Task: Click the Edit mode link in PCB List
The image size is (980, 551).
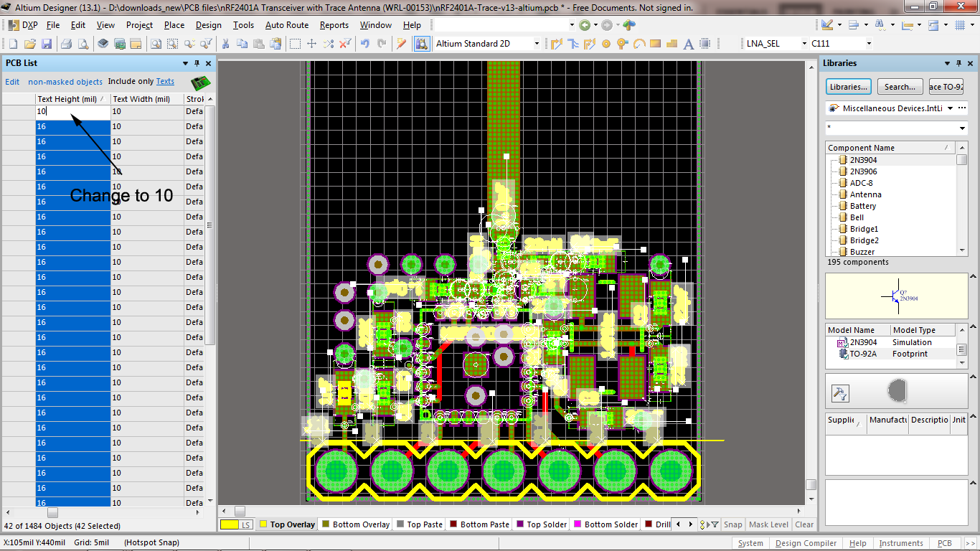Action: click(x=13, y=82)
